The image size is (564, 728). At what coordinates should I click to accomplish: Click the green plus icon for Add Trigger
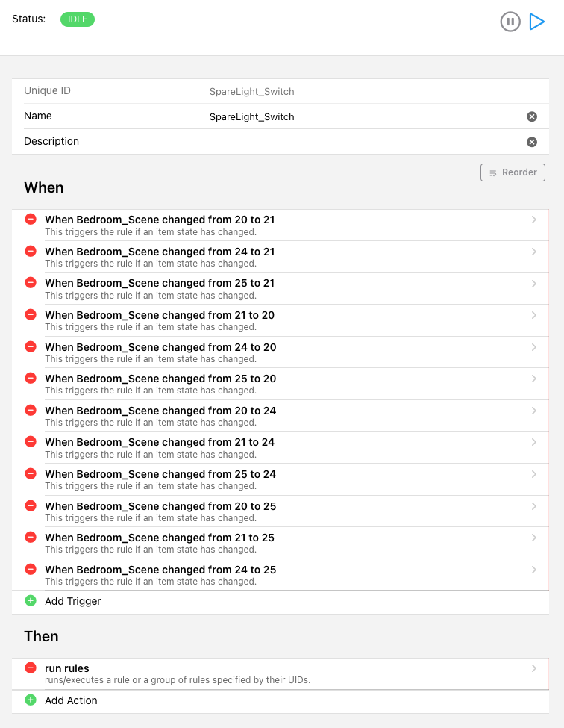point(31,601)
